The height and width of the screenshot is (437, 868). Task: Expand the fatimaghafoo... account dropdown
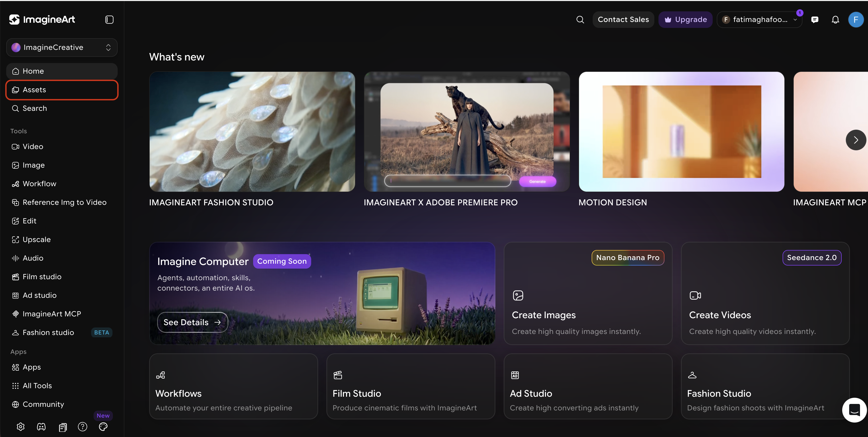(x=759, y=20)
